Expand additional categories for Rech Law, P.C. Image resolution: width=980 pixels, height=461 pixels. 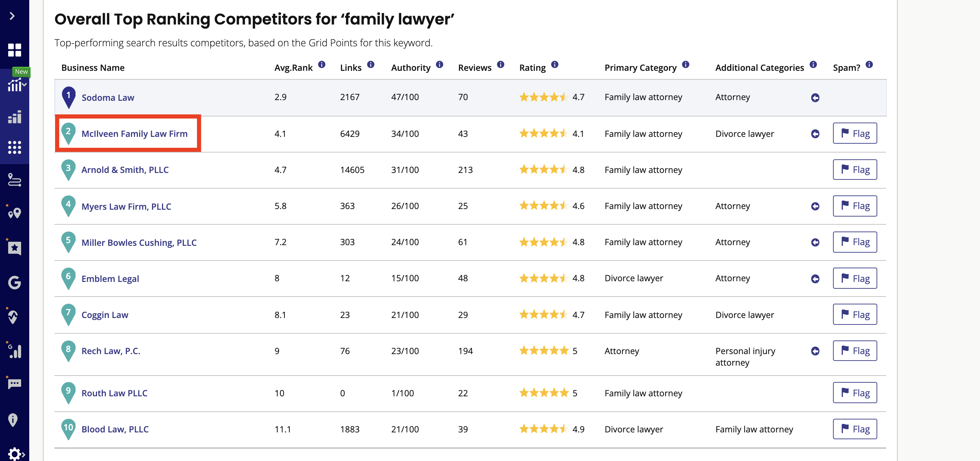[x=815, y=351]
